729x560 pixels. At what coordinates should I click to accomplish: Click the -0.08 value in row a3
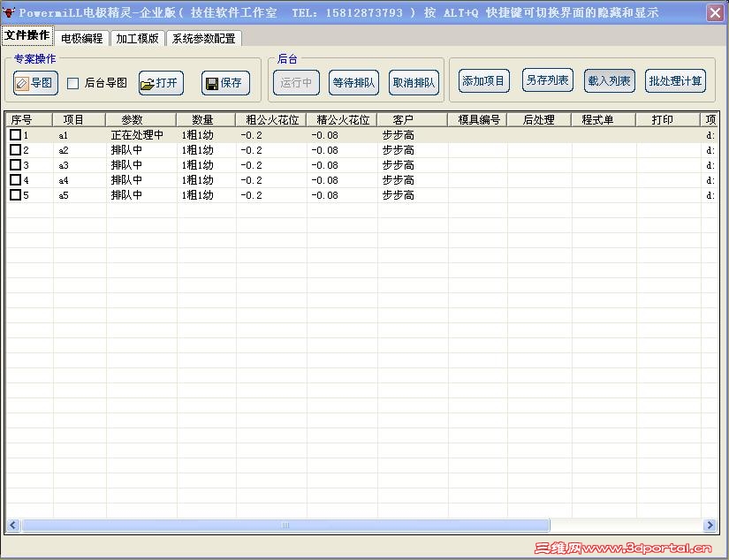(x=324, y=165)
